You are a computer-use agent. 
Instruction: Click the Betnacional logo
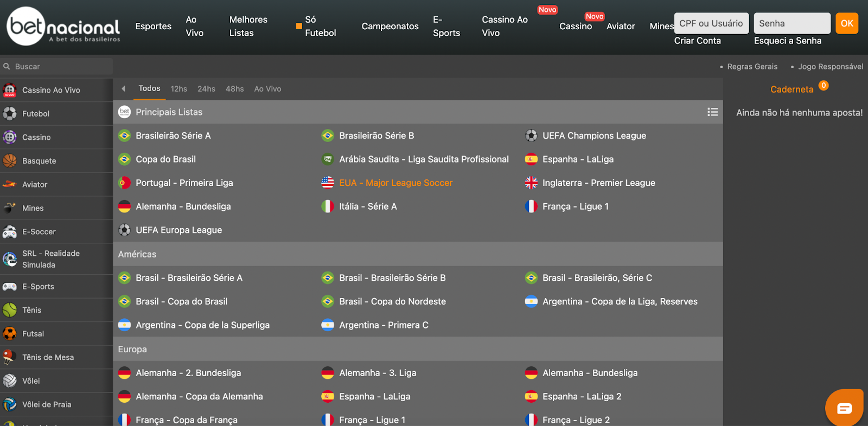tap(63, 26)
